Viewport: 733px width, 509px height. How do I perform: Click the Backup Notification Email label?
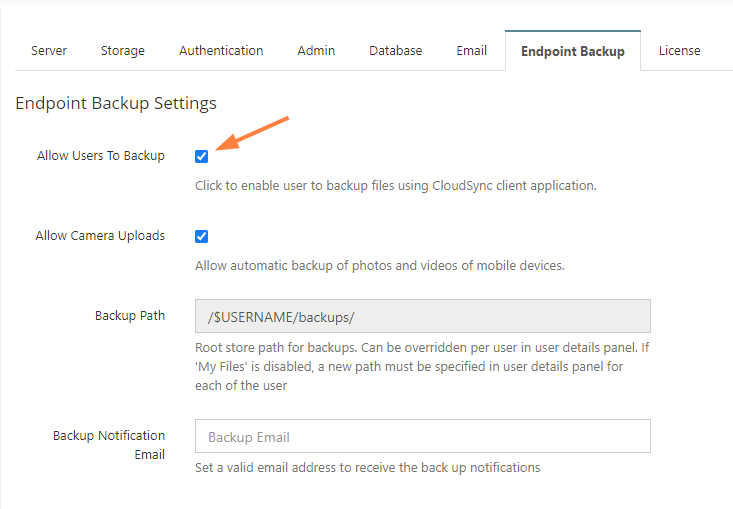coord(109,444)
